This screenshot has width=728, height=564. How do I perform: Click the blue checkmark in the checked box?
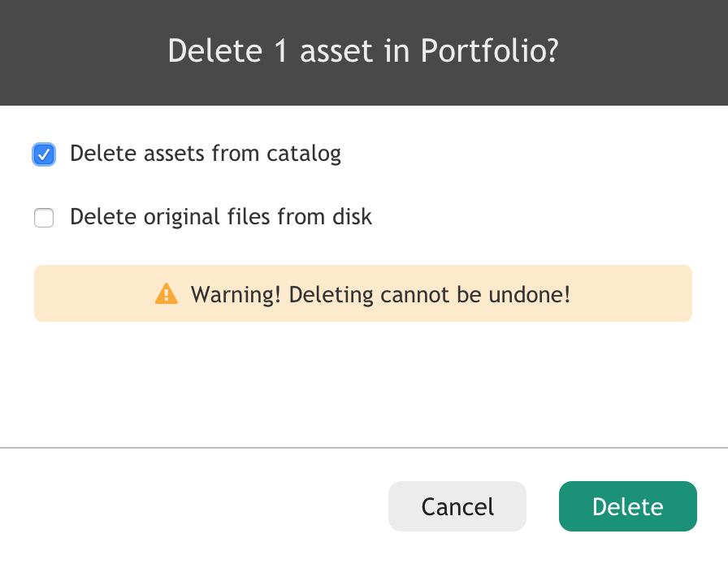tap(44, 154)
